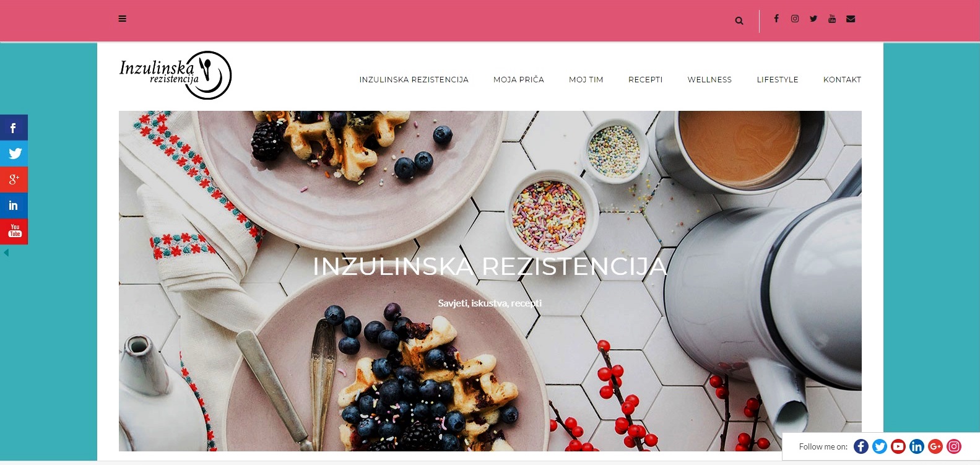Share via Google Plus sidebar button
The height and width of the screenshot is (465, 980).
point(14,180)
